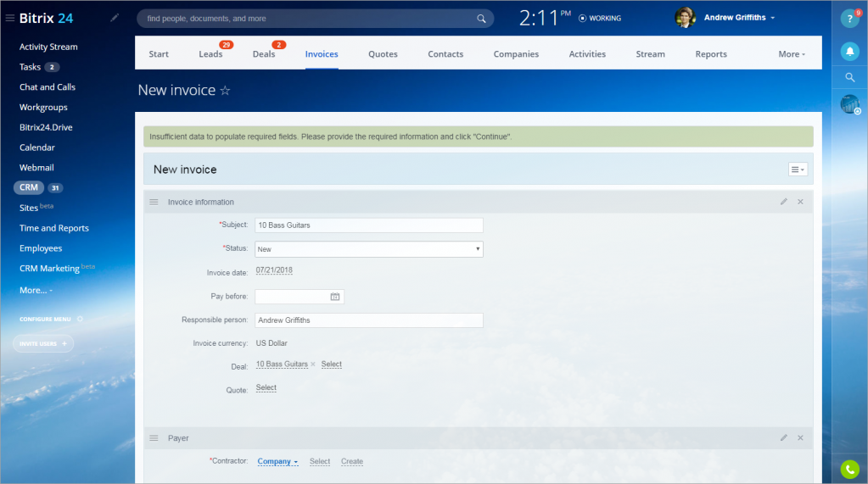Image resolution: width=868 pixels, height=484 pixels.
Task: Open CRM Marketing beta
Action: point(57,268)
